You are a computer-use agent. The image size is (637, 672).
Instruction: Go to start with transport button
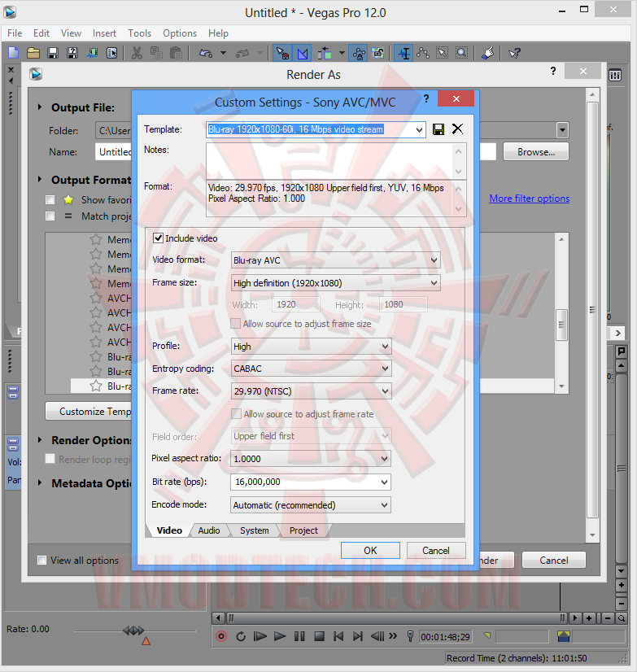(x=338, y=636)
